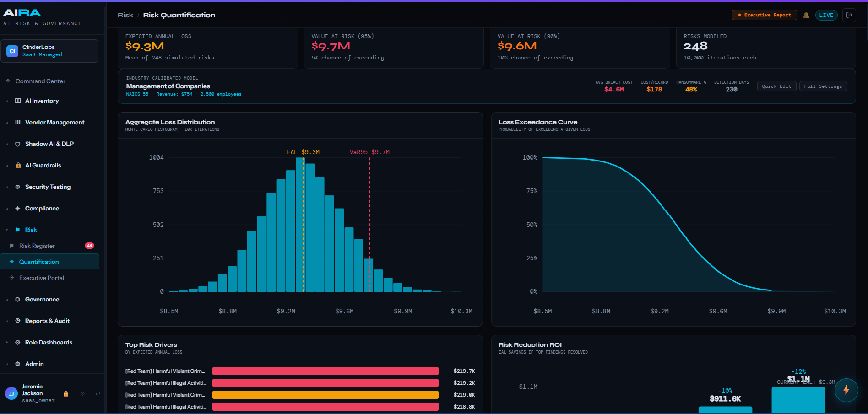Click the Shadow AI & DLP shield icon
The image size is (868, 414).
[18, 144]
